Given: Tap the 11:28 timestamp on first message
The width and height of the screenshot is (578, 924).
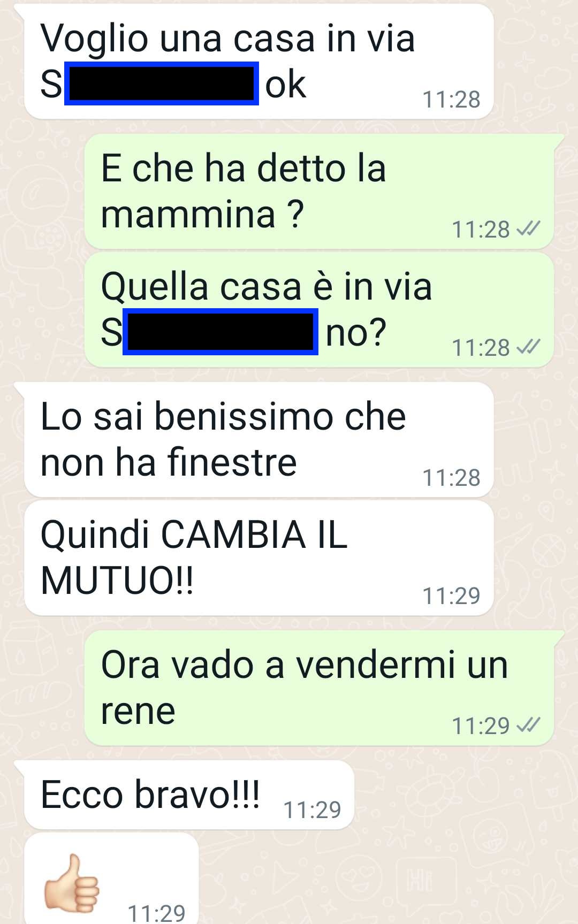Looking at the screenshot, I should tap(451, 100).
